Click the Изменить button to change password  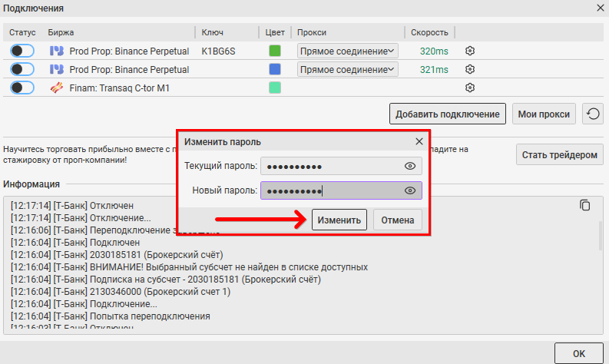click(x=339, y=220)
